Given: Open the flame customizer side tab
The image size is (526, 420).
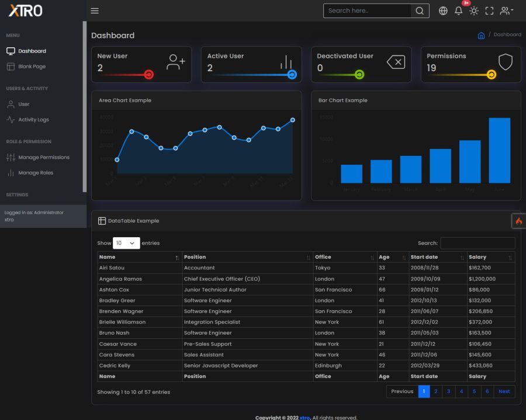Looking at the screenshot, I should click(518, 221).
